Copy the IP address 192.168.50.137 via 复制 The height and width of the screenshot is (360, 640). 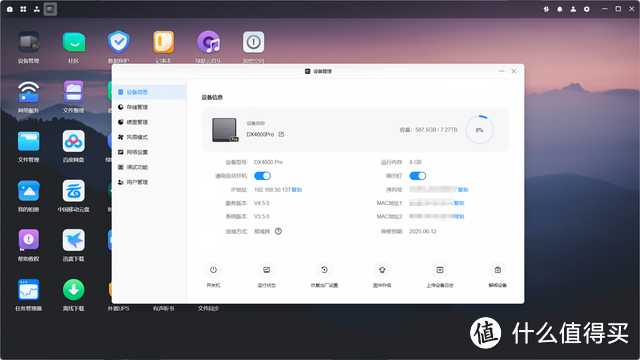point(297,190)
